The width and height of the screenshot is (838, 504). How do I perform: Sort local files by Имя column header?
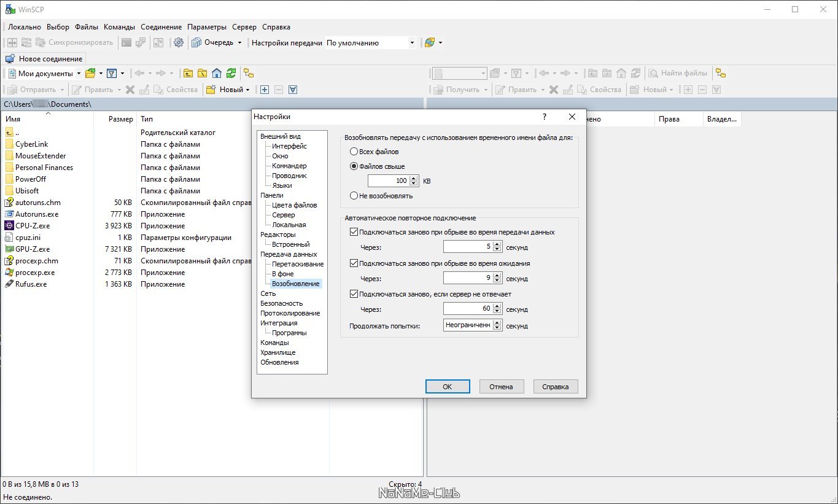click(x=47, y=119)
